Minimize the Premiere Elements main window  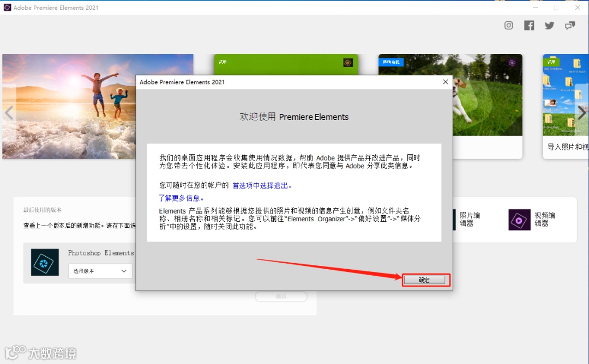[536, 8]
